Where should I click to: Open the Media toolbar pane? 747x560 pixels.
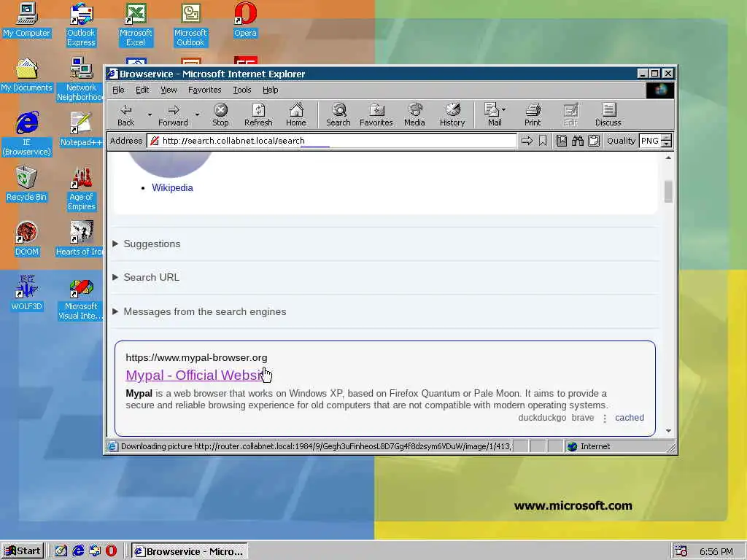pos(414,115)
